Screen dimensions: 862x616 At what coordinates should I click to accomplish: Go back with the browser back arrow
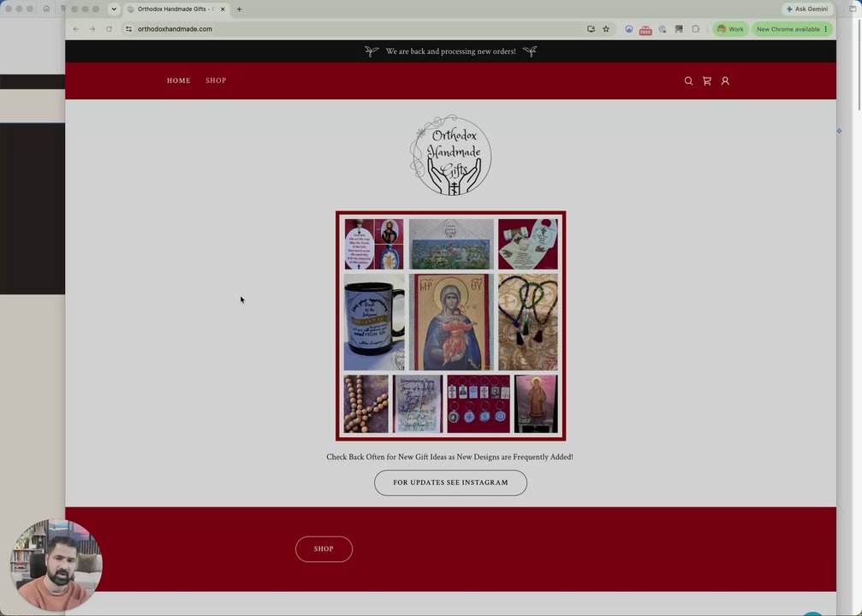point(76,29)
